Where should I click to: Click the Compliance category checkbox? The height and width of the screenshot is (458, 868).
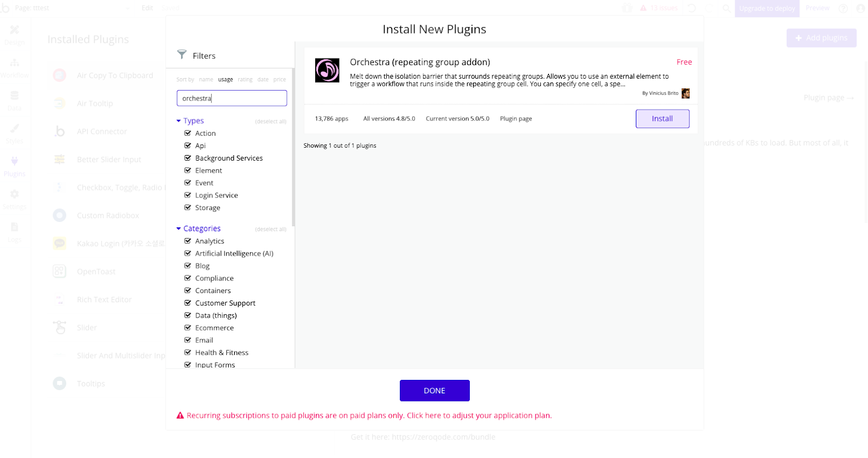tap(188, 278)
